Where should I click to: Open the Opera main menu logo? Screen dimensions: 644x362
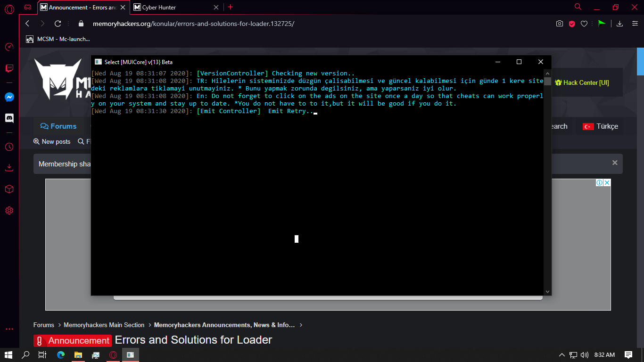point(9,9)
